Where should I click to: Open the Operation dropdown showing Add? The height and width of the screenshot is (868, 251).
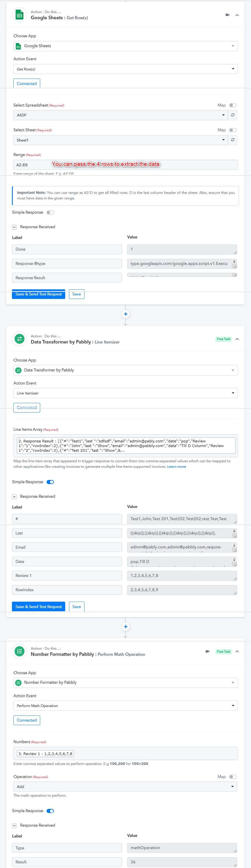pyautogui.click(x=125, y=786)
